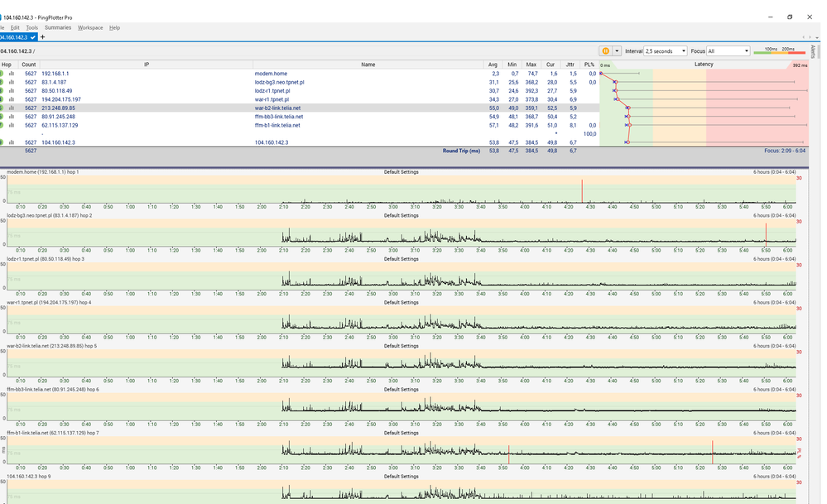Expand the Interval 2,5 seconds dropdown
Viewport: 827px width, 504px height.
(666, 51)
